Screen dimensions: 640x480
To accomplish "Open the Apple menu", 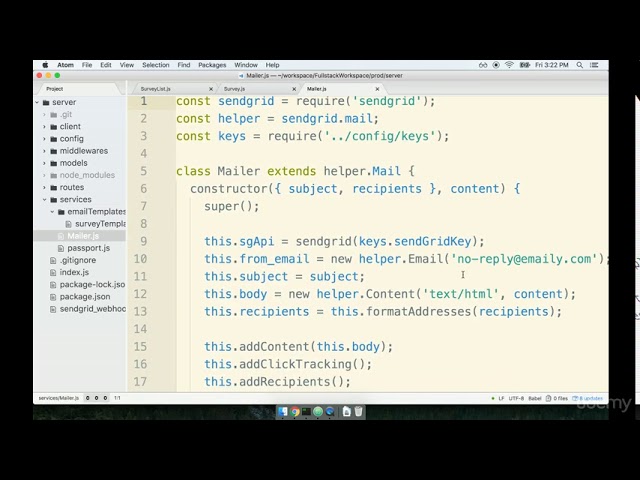I will pos(45,65).
